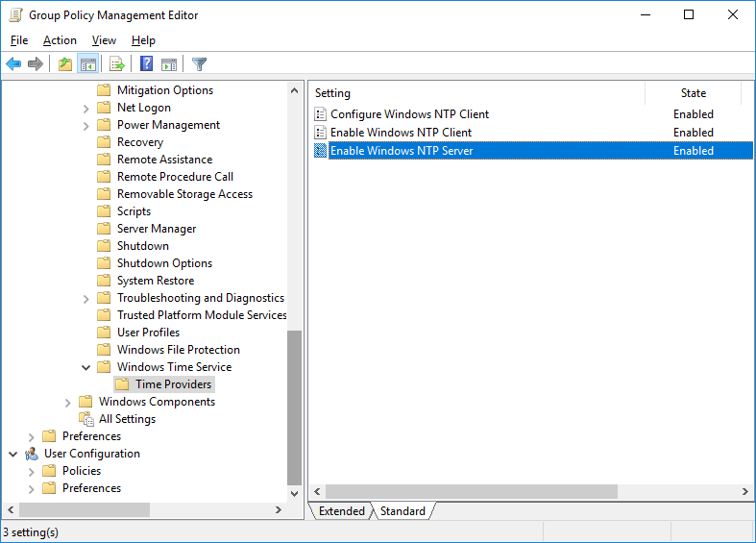Collapse the Windows Time Service node

85,367
